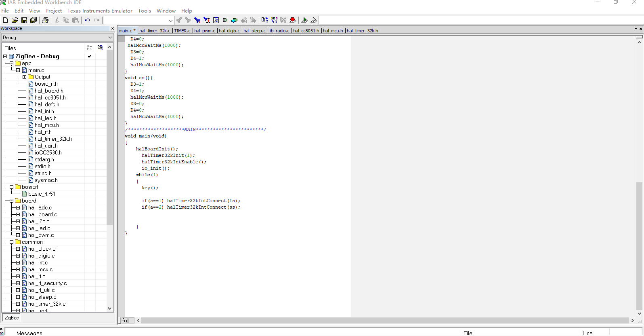This screenshot has height=336, width=644.
Task: Open file via the folder toolbar icon
Action: click(15, 20)
